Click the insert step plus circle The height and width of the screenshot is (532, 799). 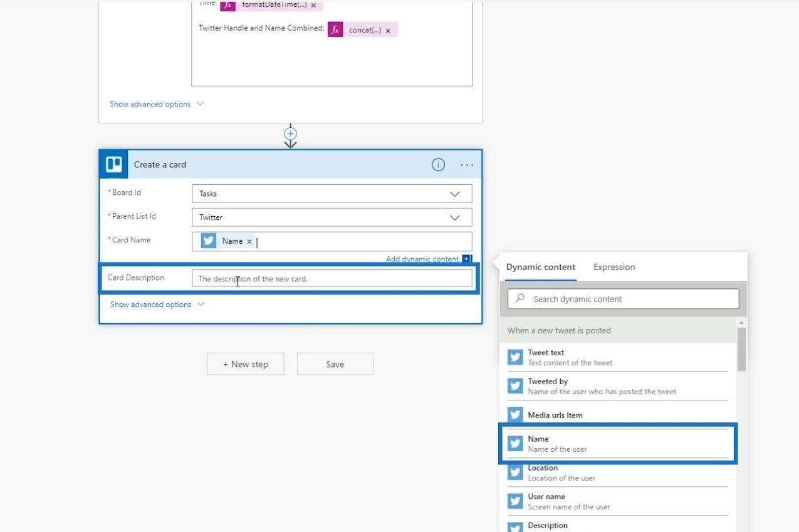pos(290,133)
